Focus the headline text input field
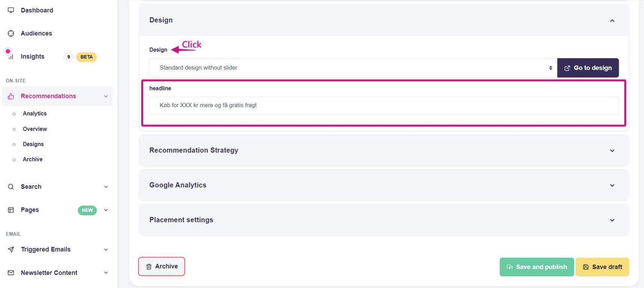 click(x=383, y=106)
